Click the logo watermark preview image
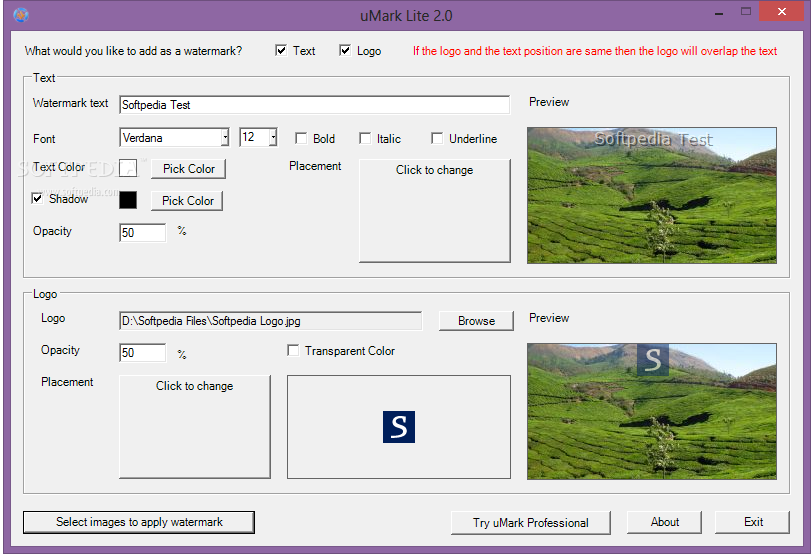This screenshot has width=811, height=554. point(652,411)
